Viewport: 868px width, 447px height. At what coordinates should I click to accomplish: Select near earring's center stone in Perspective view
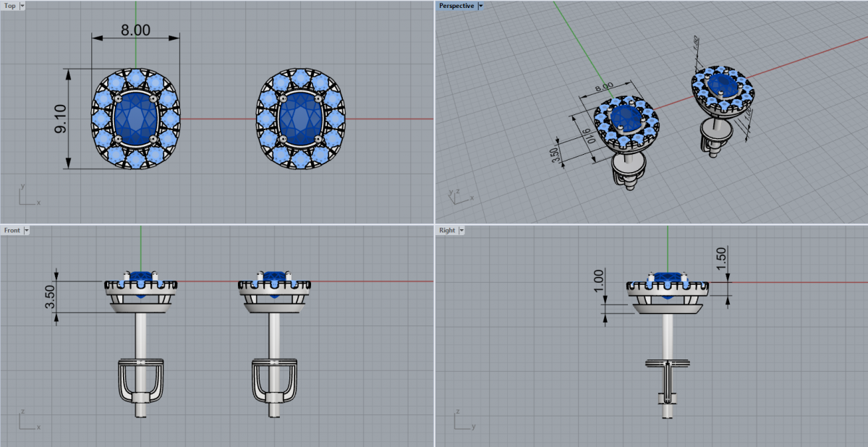(626, 119)
